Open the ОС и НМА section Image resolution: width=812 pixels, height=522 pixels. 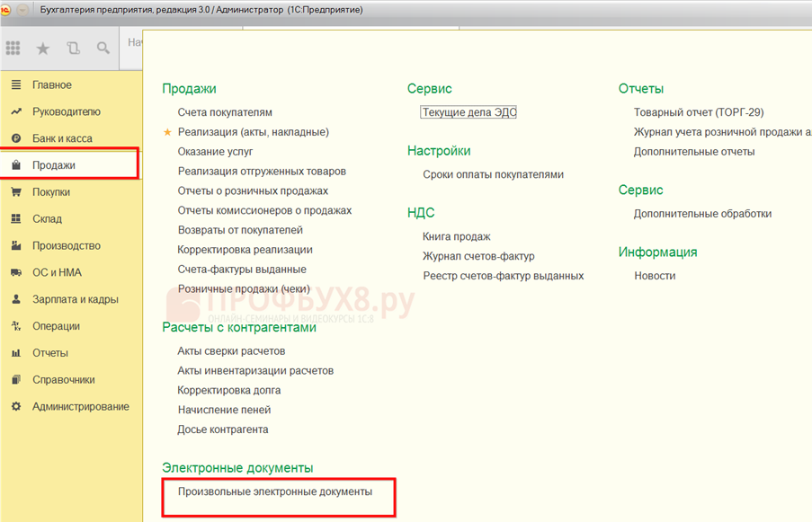(57, 272)
